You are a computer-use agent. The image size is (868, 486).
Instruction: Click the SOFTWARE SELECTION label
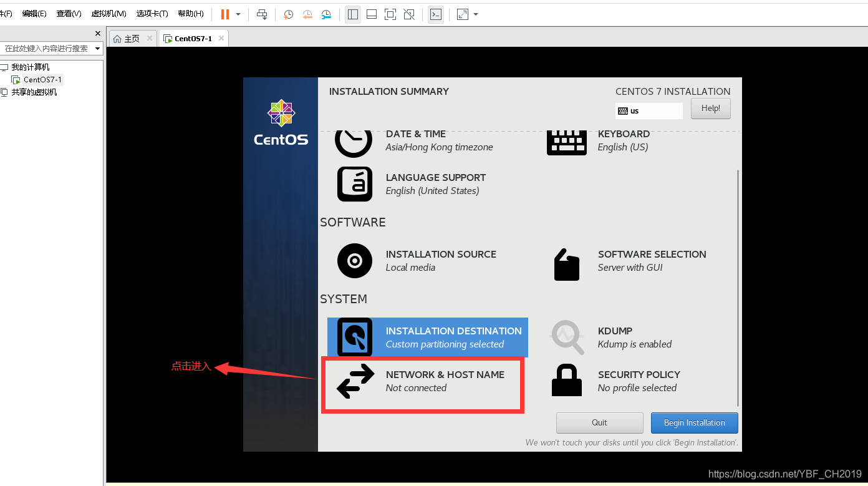pos(652,255)
